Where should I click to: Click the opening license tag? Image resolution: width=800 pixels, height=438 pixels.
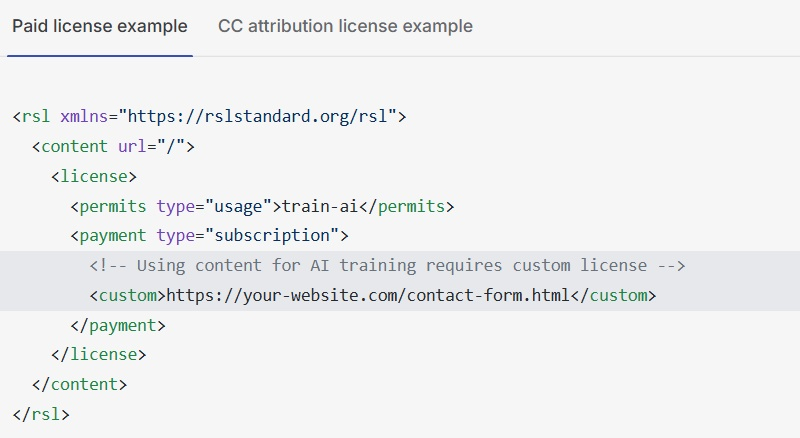pyautogui.click(x=94, y=177)
